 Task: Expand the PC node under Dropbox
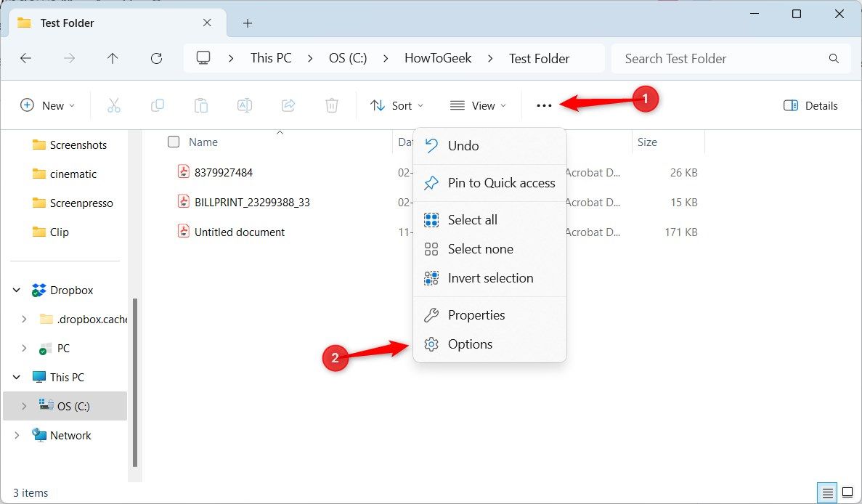click(24, 348)
